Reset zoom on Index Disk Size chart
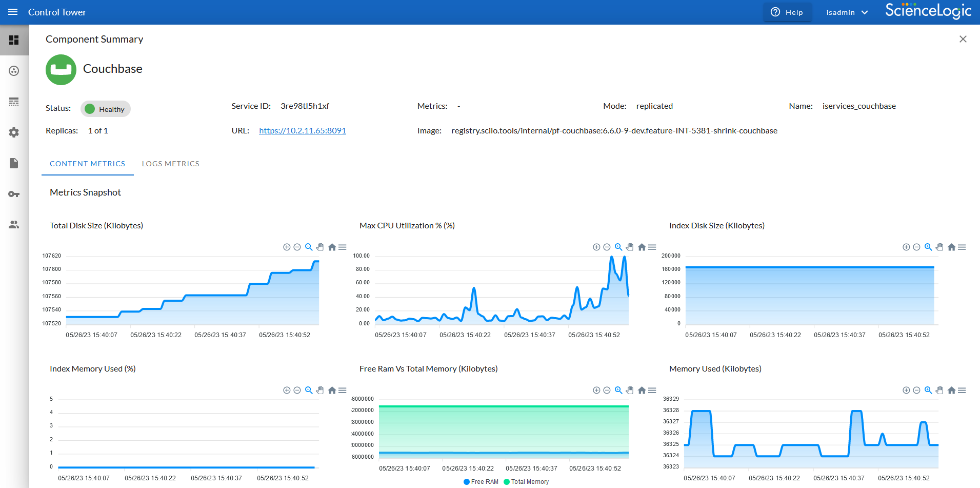Viewport: 980px width, 488px height. point(951,247)
